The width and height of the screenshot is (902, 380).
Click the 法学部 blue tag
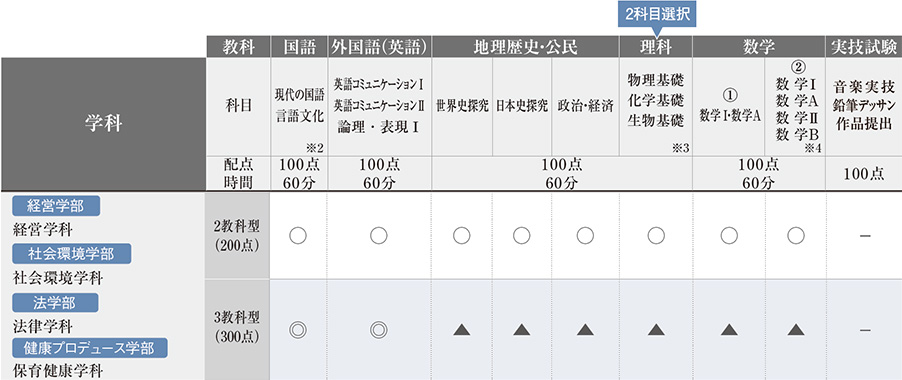[56, 302]
